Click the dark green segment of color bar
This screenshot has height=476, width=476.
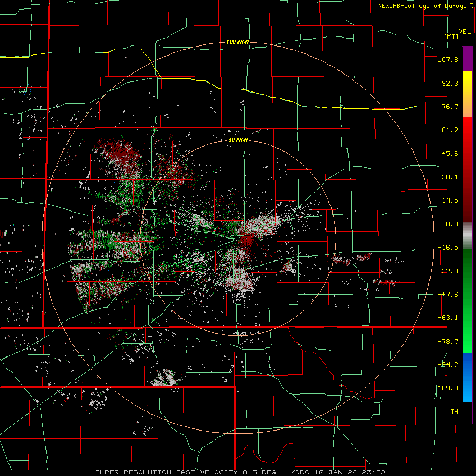[x=467, y=272]
